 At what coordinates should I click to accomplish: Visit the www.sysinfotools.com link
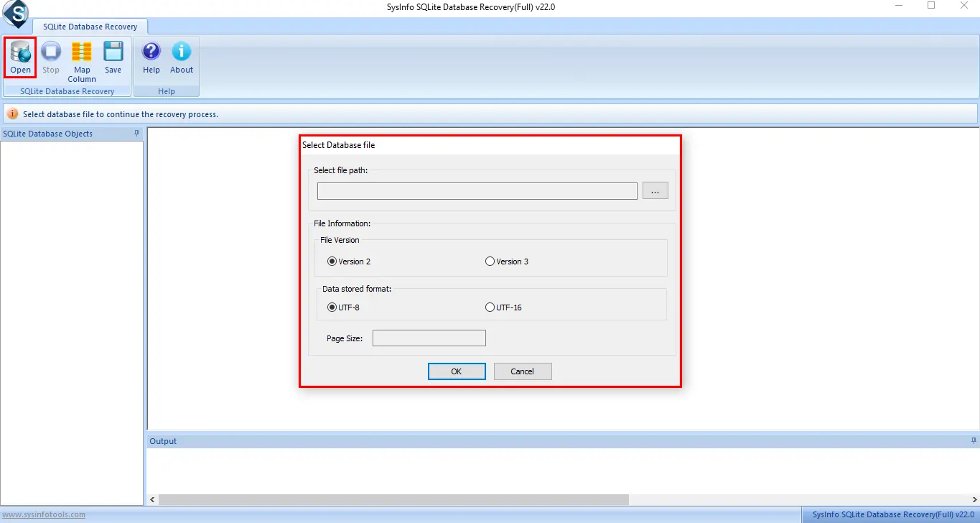tap(45, 514)
